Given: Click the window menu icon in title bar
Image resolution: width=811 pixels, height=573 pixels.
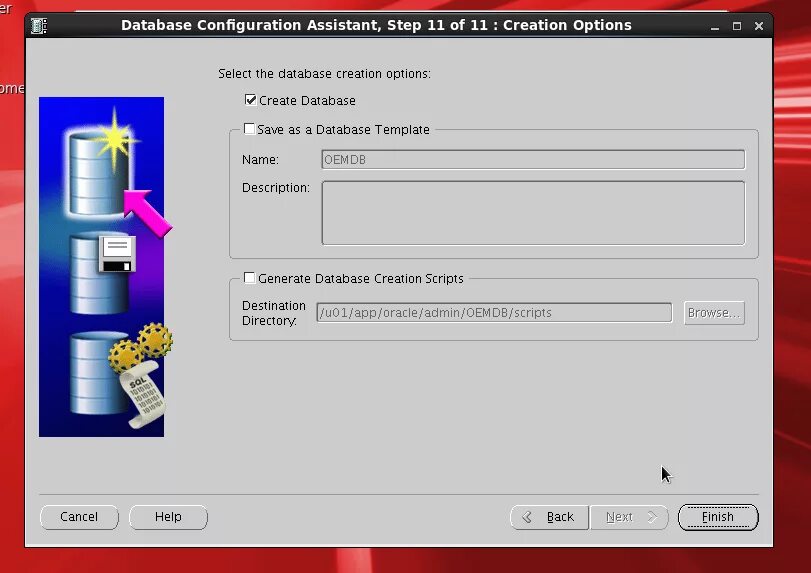Looking at the screenshot, I should (x=39, y=25).
